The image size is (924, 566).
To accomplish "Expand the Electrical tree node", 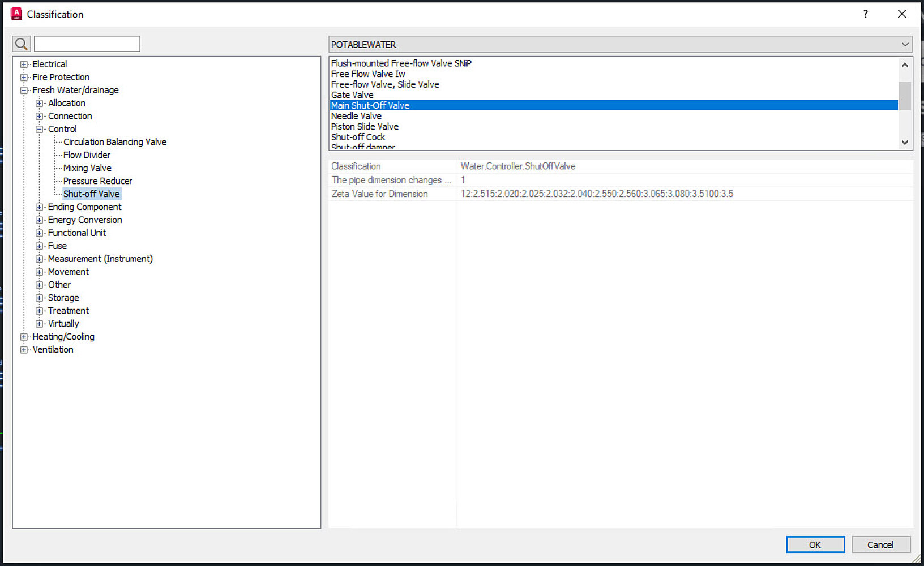I will coord(24,65).
